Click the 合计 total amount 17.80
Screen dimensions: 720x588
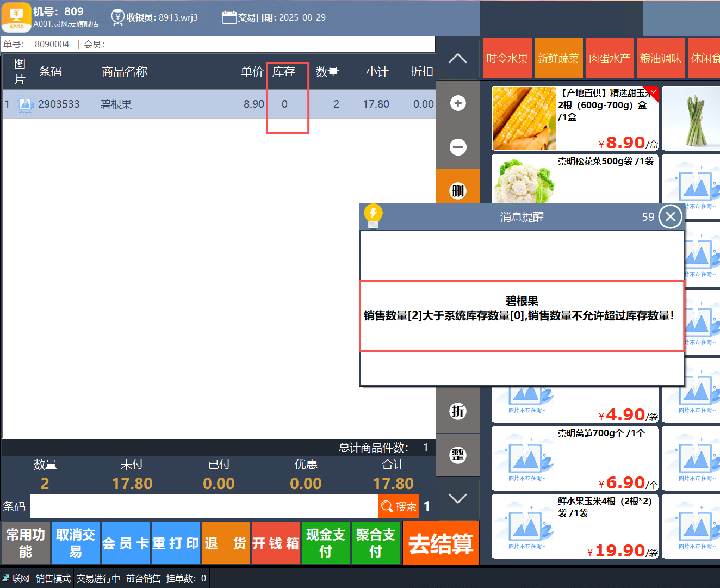tap(393, 484)
